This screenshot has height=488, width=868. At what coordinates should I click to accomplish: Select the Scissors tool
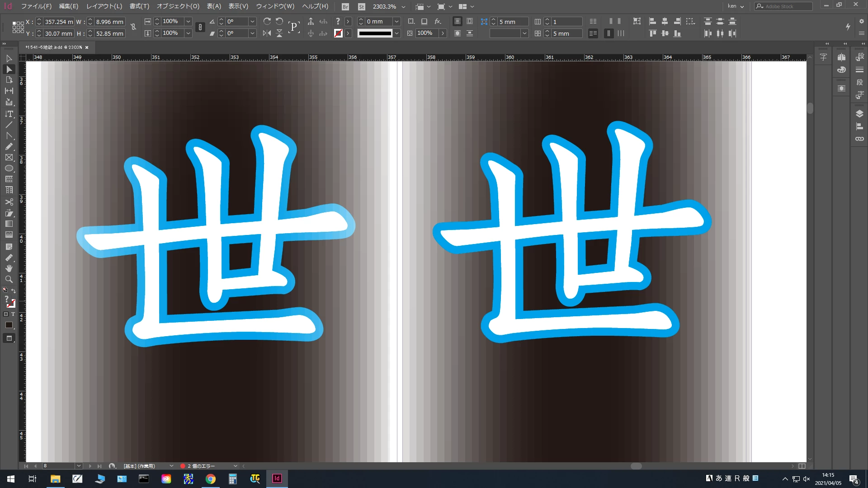pyautogui.click(x=9, y=202)
